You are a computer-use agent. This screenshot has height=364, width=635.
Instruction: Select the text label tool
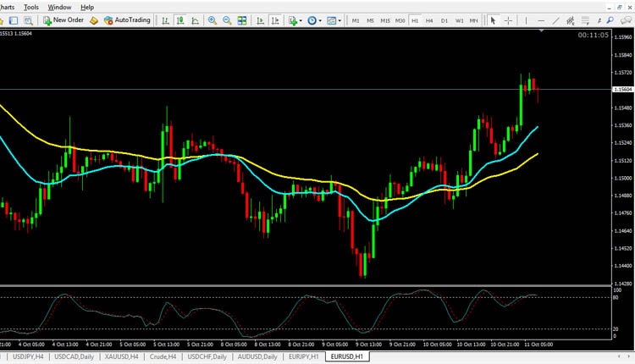(x=599, y=20)
